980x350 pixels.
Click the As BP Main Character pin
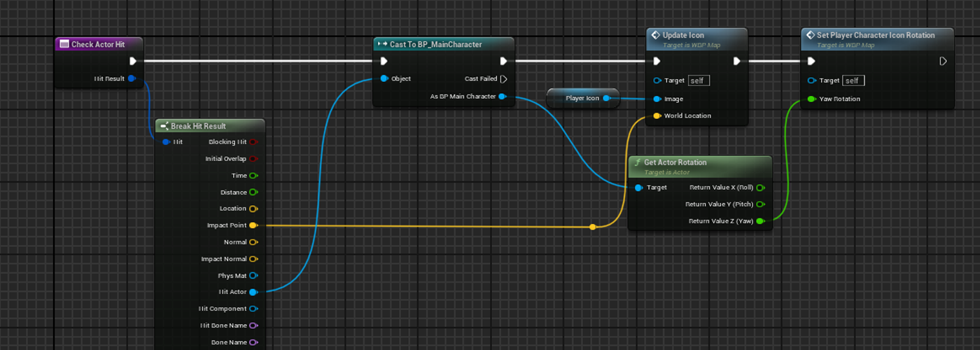click(502, 97)
